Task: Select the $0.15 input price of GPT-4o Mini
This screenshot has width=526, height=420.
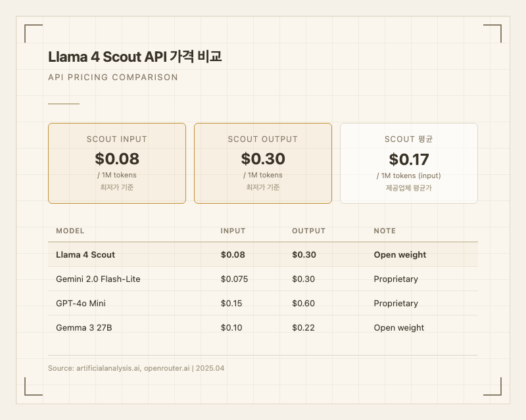Action: point(231,303)
